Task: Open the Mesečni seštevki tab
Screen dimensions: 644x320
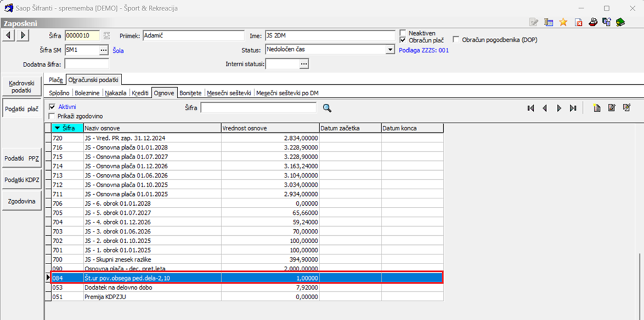Action: point(229,93)
